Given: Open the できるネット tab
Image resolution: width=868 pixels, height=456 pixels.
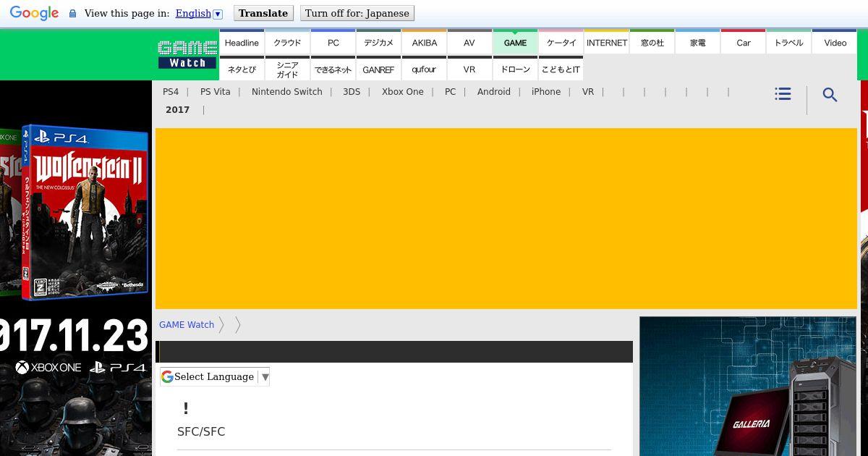Looking at the screenshot, I should point(333,69).
